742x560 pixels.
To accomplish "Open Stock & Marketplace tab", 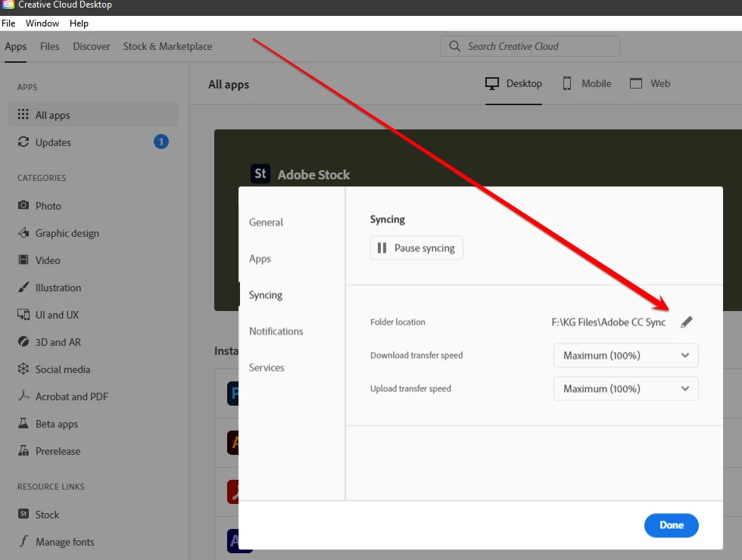I will [167, 46].
